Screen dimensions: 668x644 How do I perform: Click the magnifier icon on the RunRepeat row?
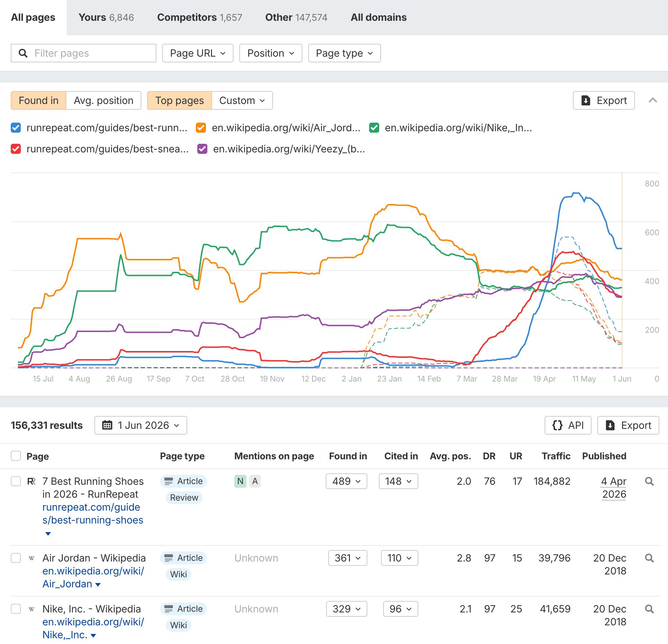tap(649, 481)
